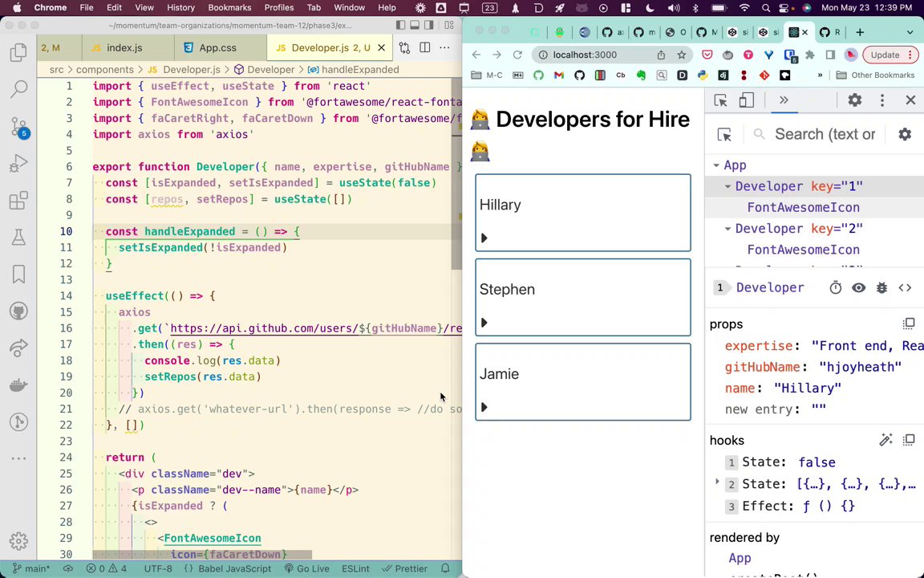Toggle Suspense with the stopwatch icon
The width and height of the screenshot is (924, 578).
(835, 287)
